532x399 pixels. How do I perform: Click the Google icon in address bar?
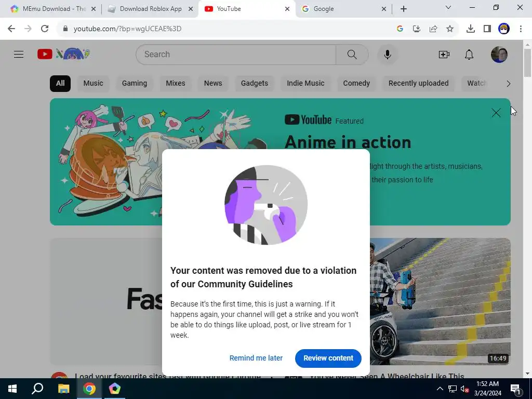pyautogui.click(x=400, y=29)
